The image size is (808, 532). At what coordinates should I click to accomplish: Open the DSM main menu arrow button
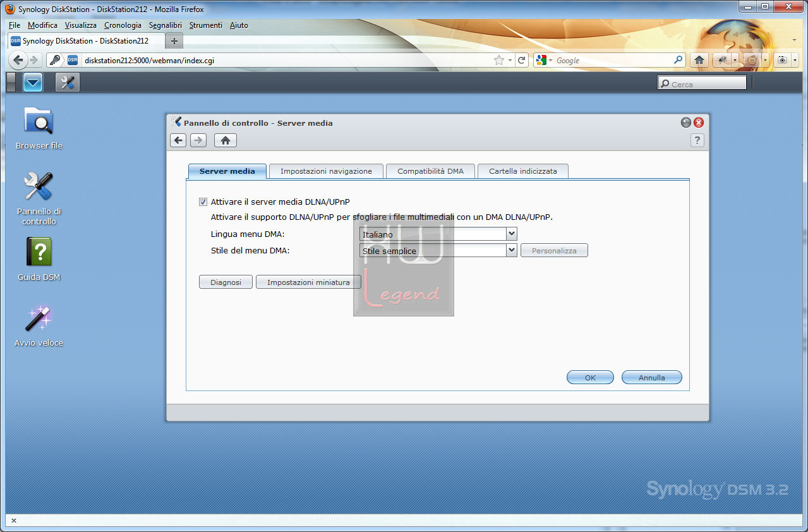[32, 82]
